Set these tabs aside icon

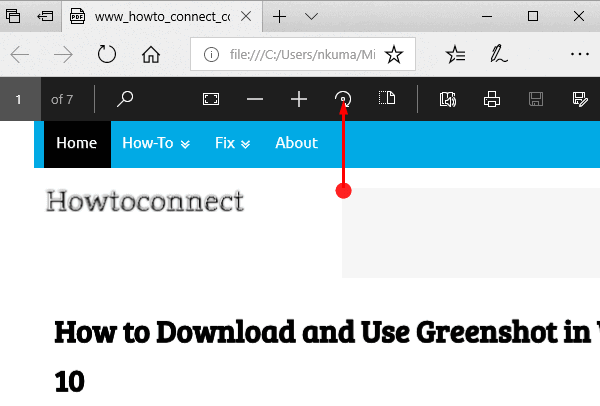point(45,16)
